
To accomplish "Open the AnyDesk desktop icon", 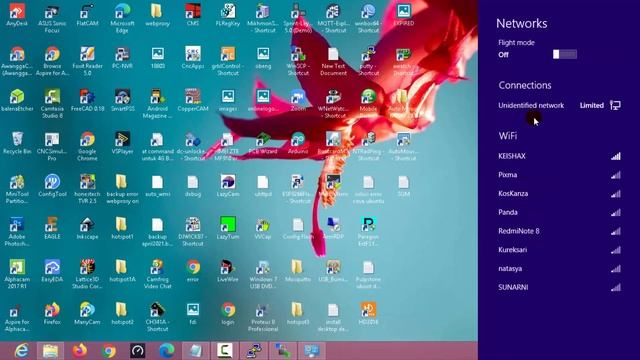I will click(17, 15).
